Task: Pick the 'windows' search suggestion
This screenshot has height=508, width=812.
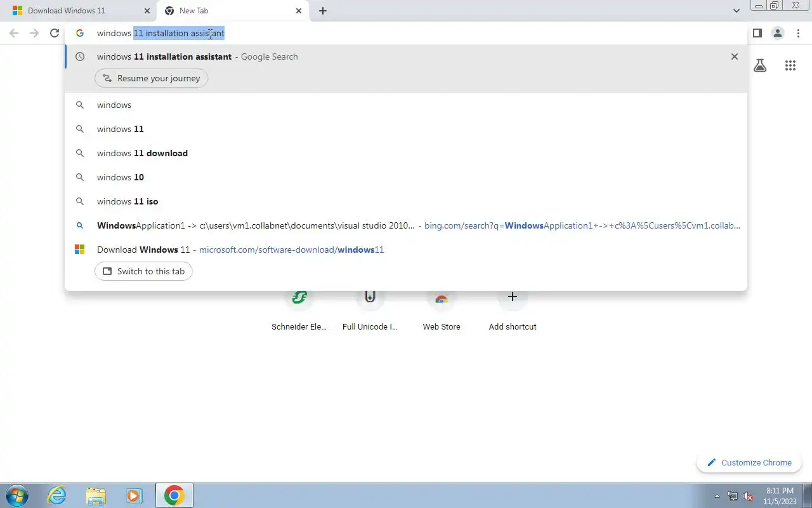Action: 406,105
